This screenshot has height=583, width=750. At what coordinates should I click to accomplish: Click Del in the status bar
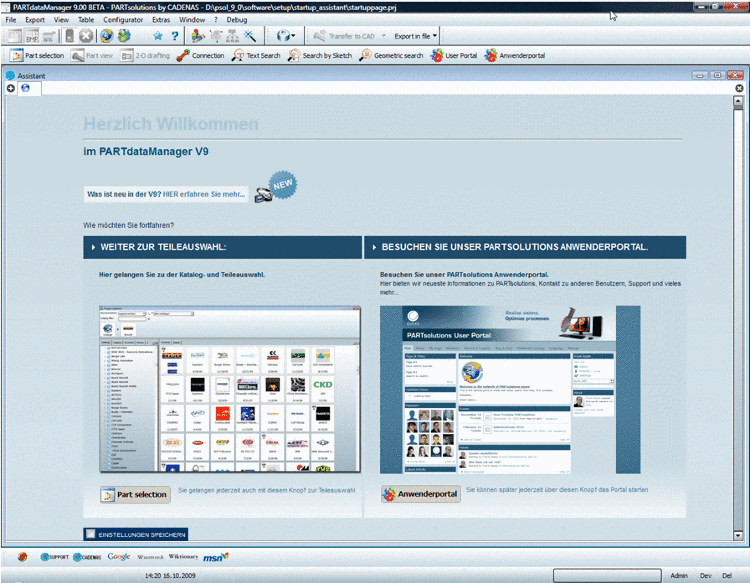click(x=727, y=575)
